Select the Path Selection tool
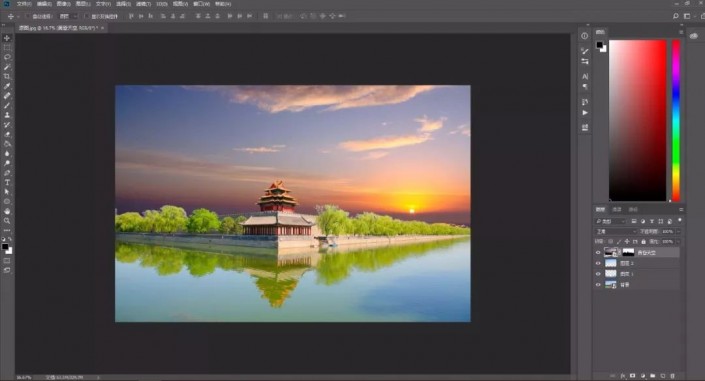This screenshot has width=705, height=381. click(7, 192)
